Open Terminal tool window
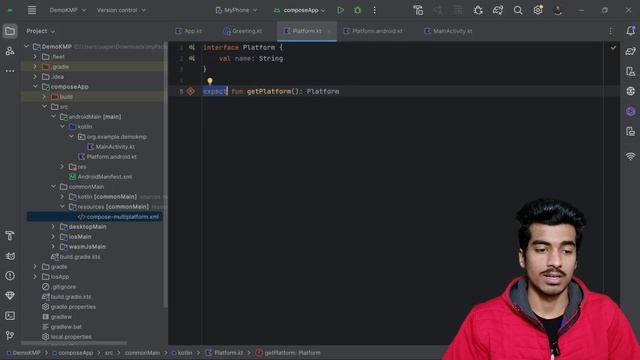 (10, 316)
